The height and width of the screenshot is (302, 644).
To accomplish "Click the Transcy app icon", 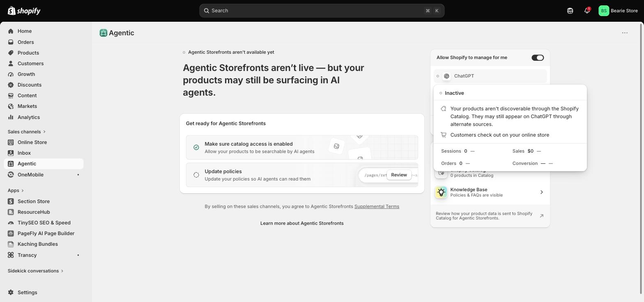I will point(11,255).
